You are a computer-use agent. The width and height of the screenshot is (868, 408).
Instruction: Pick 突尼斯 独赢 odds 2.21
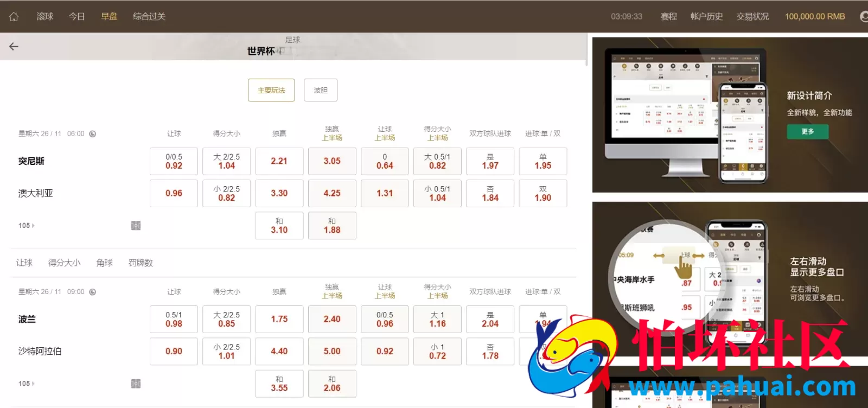(x=279, y=161)
